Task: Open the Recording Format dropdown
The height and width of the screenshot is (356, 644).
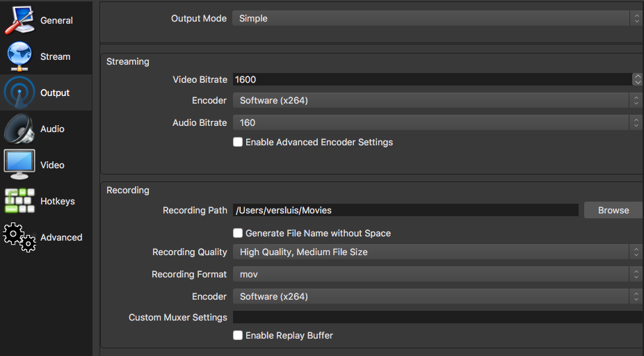Action: pyautogui.click(x=437, y=274)
